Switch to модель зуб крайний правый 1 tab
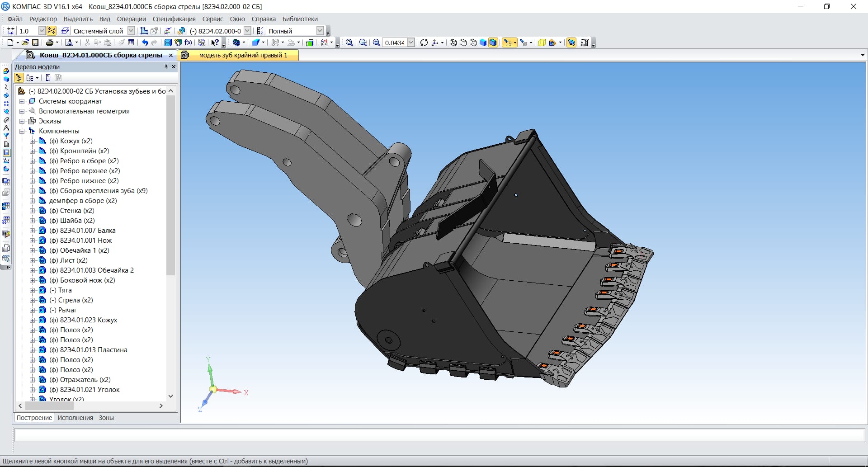Screen dimensions: 868x467 point(243,55)
